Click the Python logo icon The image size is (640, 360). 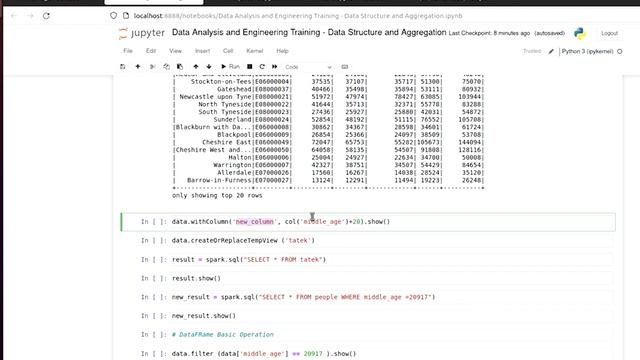pyautogui.click(x=579, y=33)
